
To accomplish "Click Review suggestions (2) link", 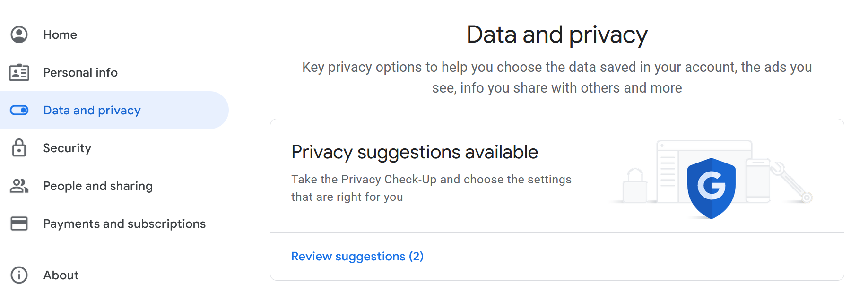I will point(357,256).
